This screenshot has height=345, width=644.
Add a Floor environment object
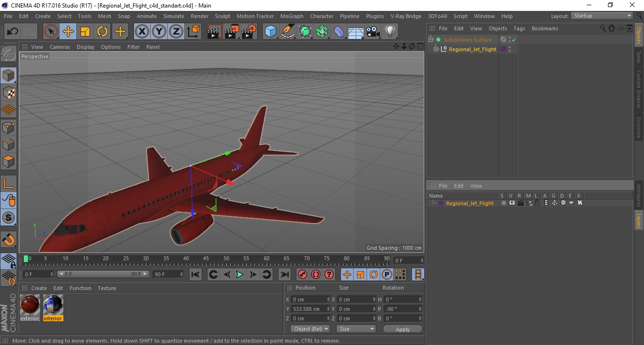[356, 32]
